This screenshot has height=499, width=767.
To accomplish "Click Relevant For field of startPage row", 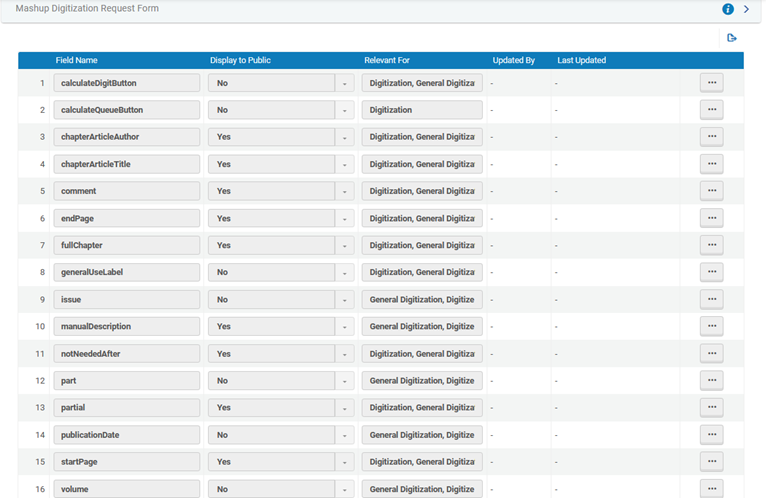I will [x=422, y=462].
